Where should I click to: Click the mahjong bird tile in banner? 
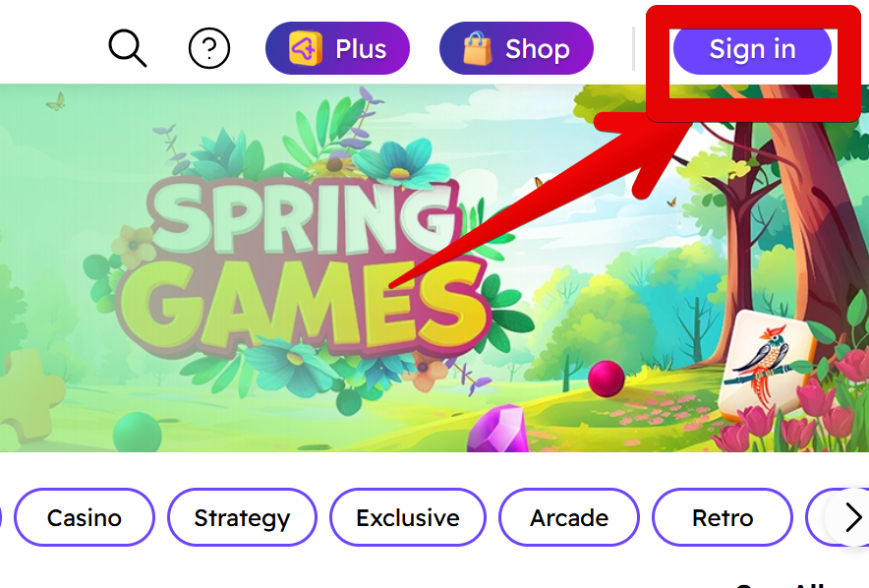pyautogui.click(x=767, y=367)
